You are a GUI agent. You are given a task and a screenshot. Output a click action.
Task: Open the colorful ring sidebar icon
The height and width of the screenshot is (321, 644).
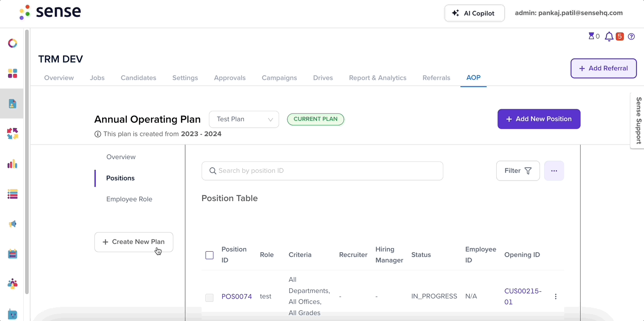pyautogui.click(x=13, y=43)
